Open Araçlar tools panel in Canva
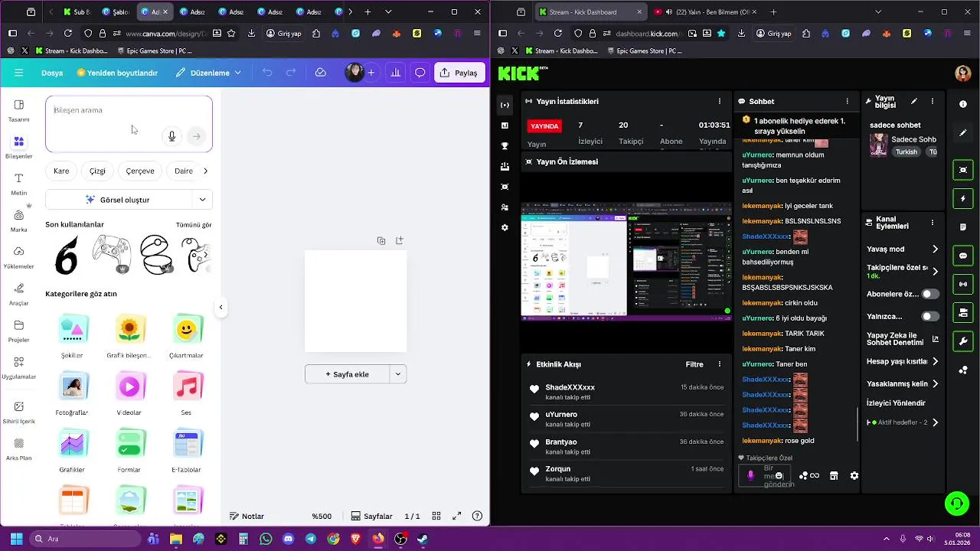The height and width of the screenshot is (551, 980). click(19, 294)
